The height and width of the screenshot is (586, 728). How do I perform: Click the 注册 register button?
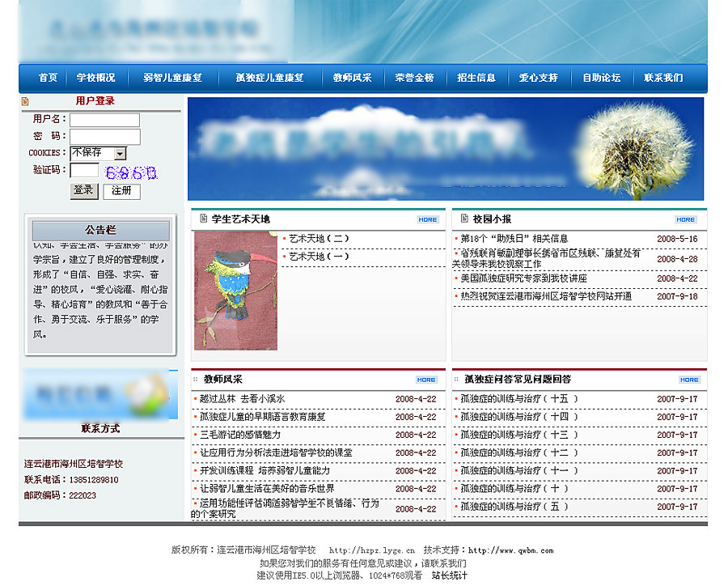click(121, 192)
